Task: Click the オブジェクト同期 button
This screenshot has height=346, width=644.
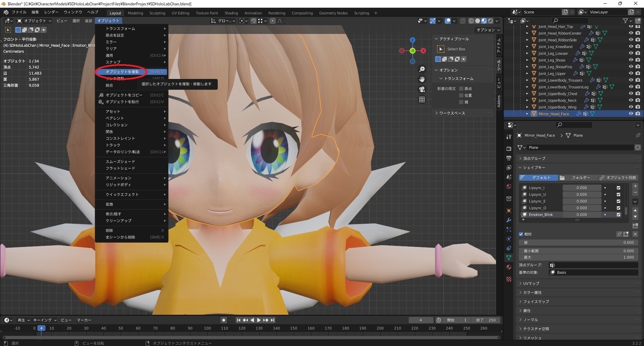Action: click(x=618, y=177)
